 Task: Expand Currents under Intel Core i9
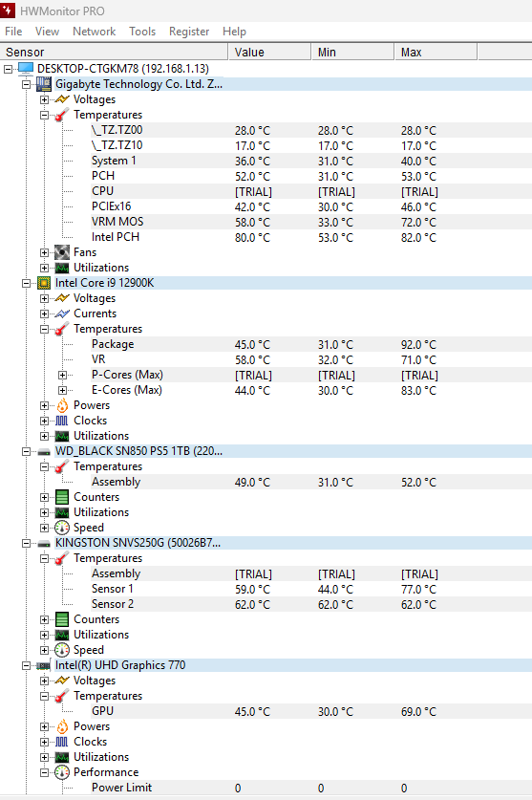point(44,314)
